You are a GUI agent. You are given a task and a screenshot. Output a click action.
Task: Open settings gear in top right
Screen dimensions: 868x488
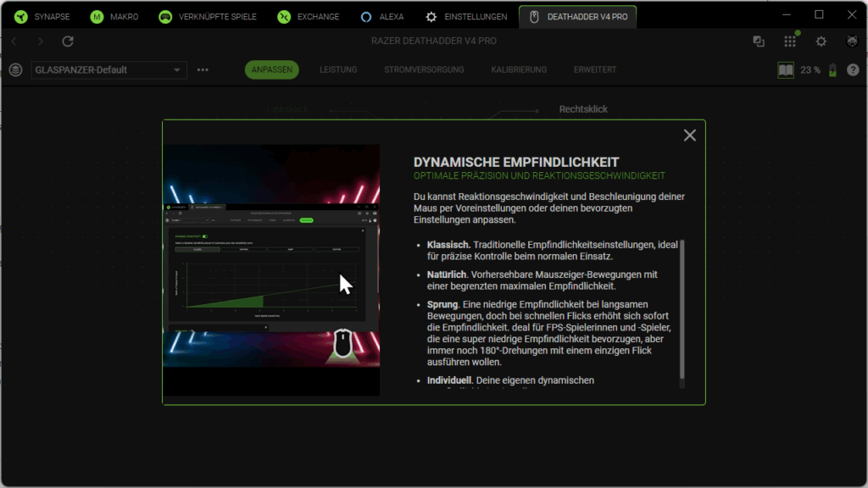821,41
